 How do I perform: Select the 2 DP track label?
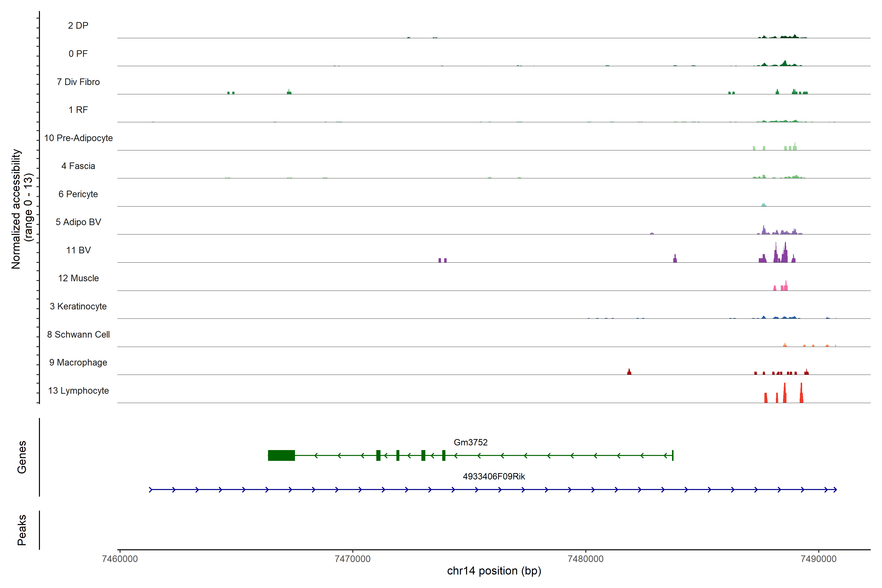(78, 25)
